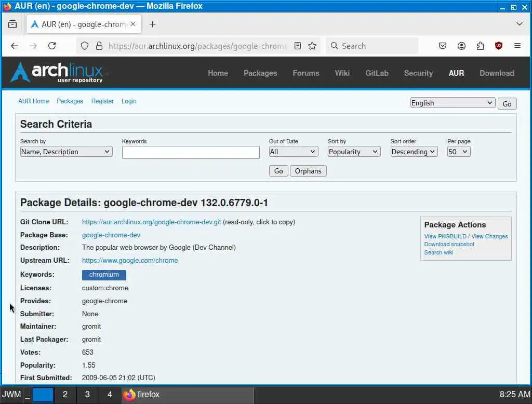Click the firefox taskbar entry
Viewport: 532px width, 404px height.
[188, 395]
